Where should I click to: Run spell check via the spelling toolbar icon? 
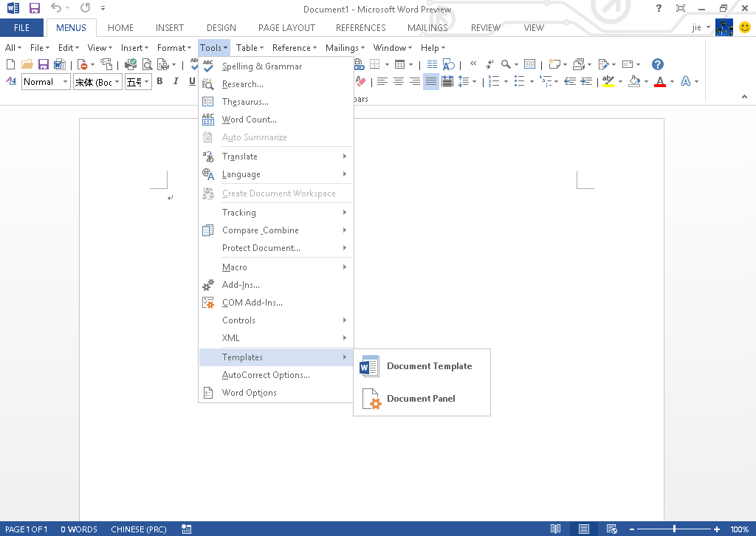coord(193,64)
